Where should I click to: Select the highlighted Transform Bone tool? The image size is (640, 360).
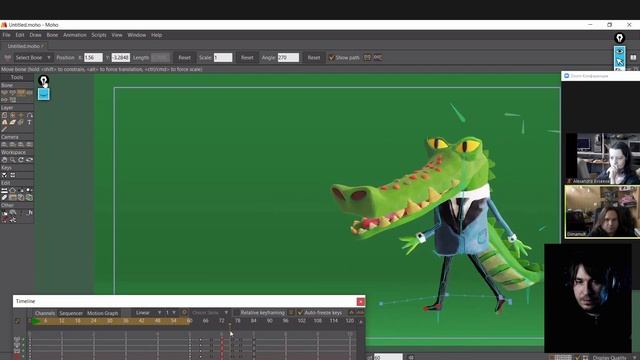(x=21, y=93)
